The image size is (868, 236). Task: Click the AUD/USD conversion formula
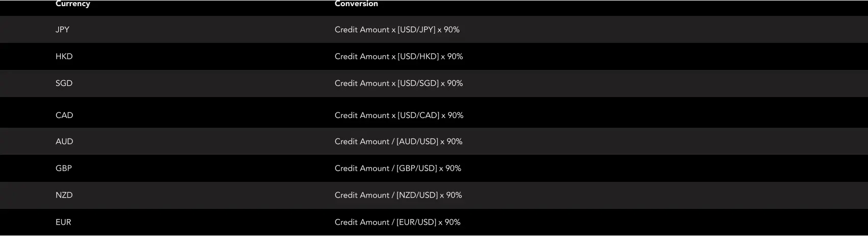[399, 141]
